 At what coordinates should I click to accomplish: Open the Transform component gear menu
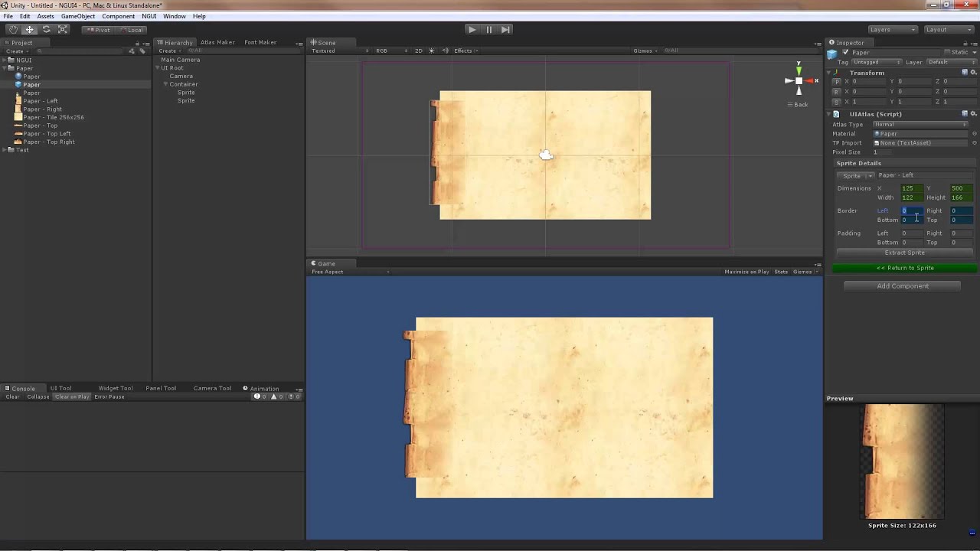pos(973,72)
